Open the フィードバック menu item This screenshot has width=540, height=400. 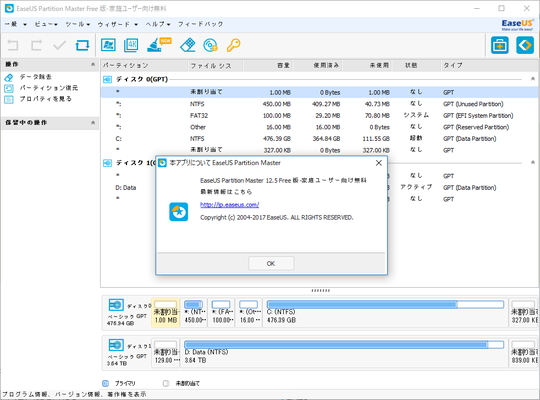pos(200,24)
